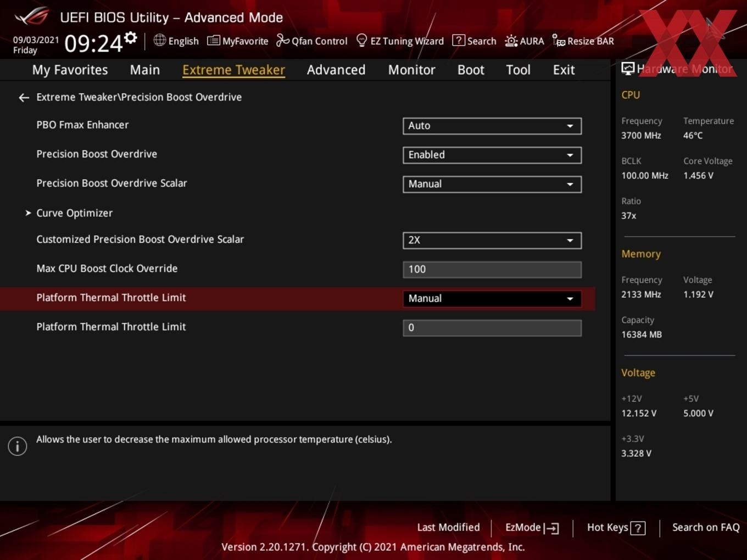Click the Hot Keys question mark icon

click(x=638, y=528)
